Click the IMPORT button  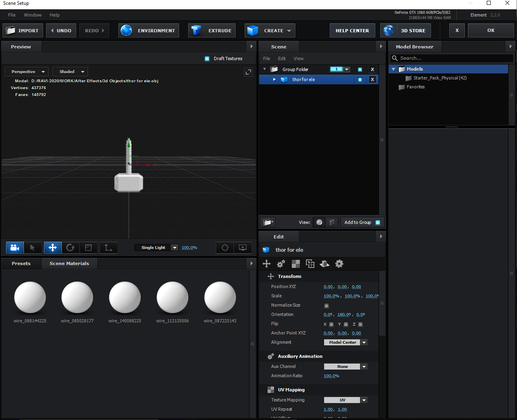click(23, 31)
